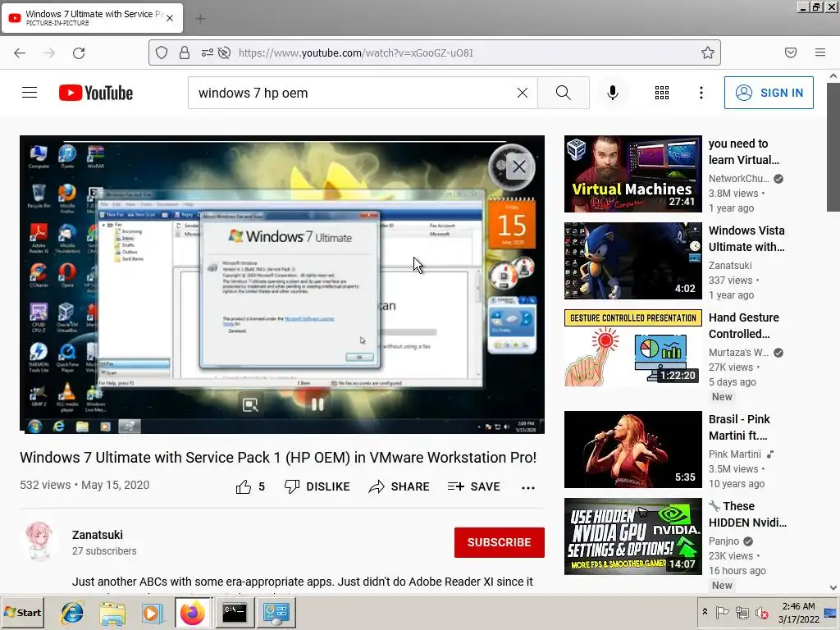The width and height of the screenshot is (840, 630).
Task: Close the picture-in-picture overlay
Action: 518,167
